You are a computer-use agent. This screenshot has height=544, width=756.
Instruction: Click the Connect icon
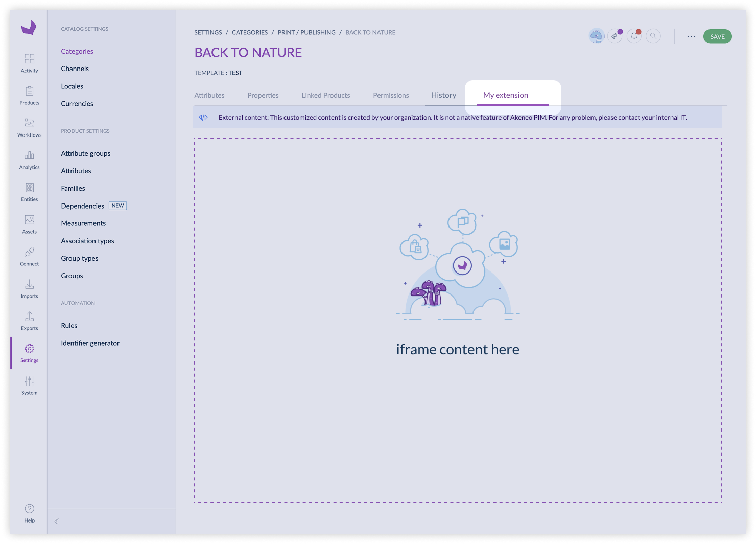[x=29, y=253]
